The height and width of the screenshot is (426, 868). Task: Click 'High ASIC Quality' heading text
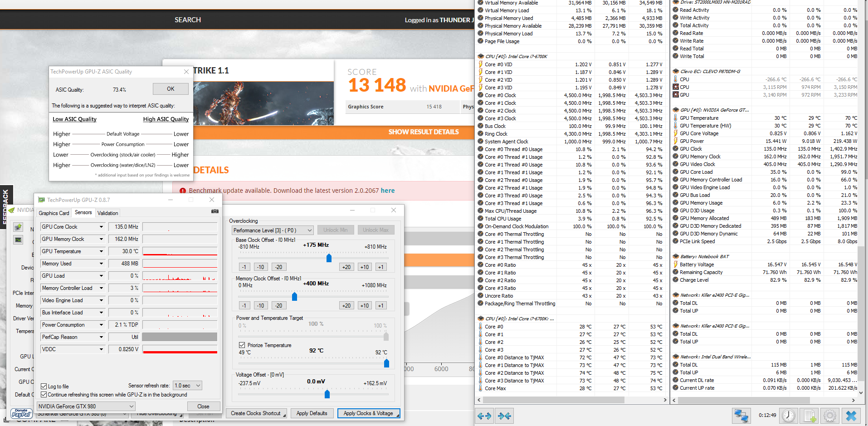166,119
